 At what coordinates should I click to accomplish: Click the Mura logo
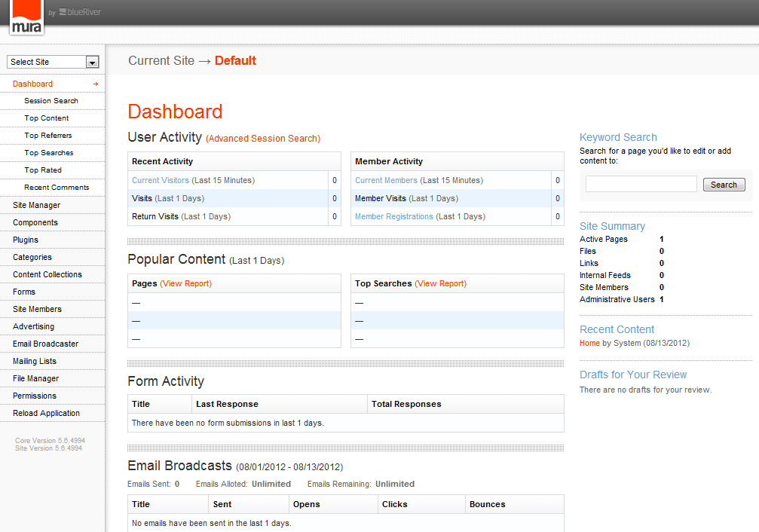pos(26,17)
